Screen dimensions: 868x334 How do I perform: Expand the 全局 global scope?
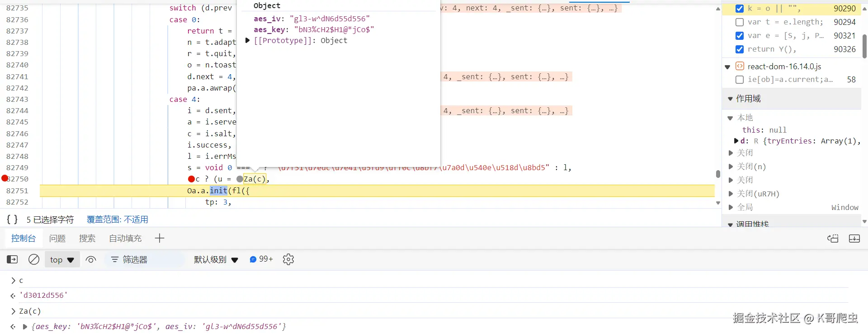click(x=731, y=207)
